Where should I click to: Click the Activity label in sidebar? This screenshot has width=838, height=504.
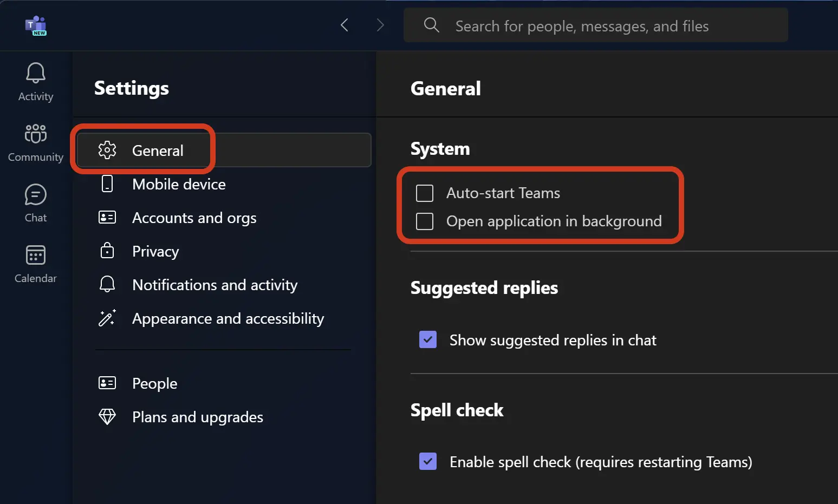36,96
